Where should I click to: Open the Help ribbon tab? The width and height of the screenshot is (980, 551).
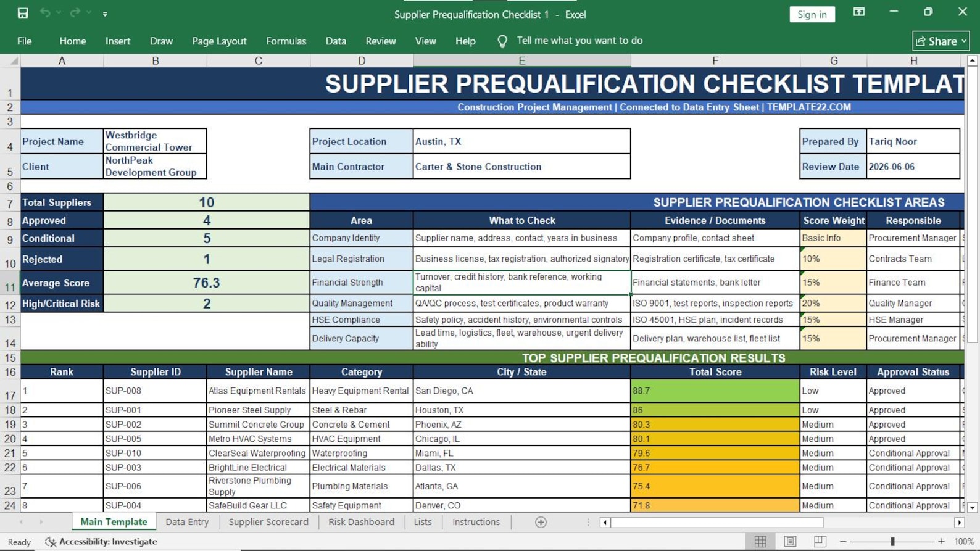pyautogui.click(x=465, y=41)
